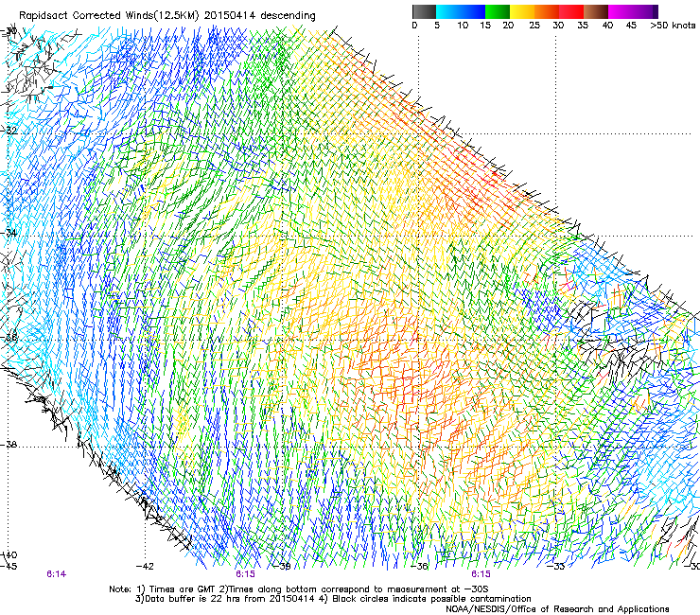
Task: Click the '-42' longitude label on bottom axis
Action: point(145,567)
